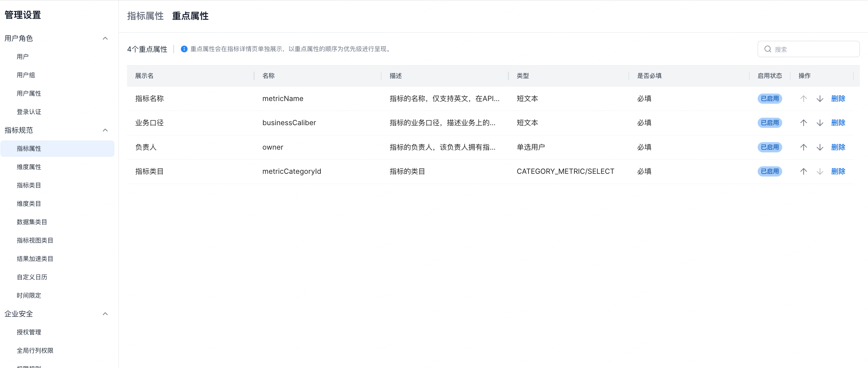This screenshot has width=868, height=368.
Task: Delete the metricName attribute row
Action: 838,99
